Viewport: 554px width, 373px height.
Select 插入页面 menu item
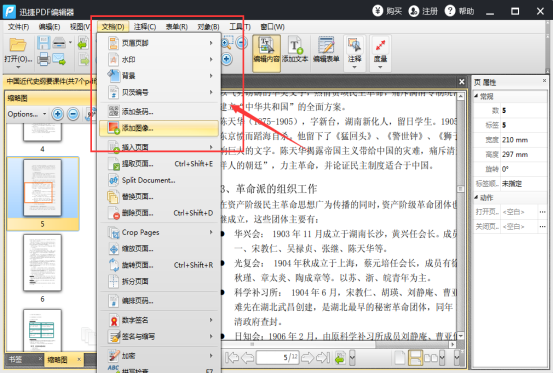point(159,147)
